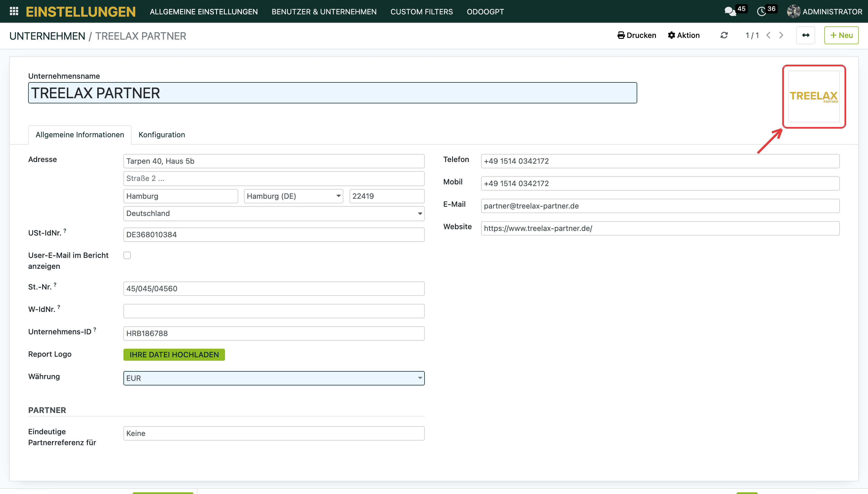868x494 pixels.
Task: Click Ihre Datei hochladen button
Action: [x=174, y=354]
